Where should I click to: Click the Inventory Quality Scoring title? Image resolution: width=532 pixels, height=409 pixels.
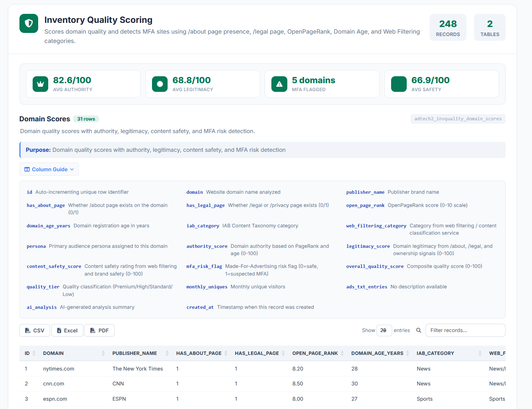click(99, 20)
